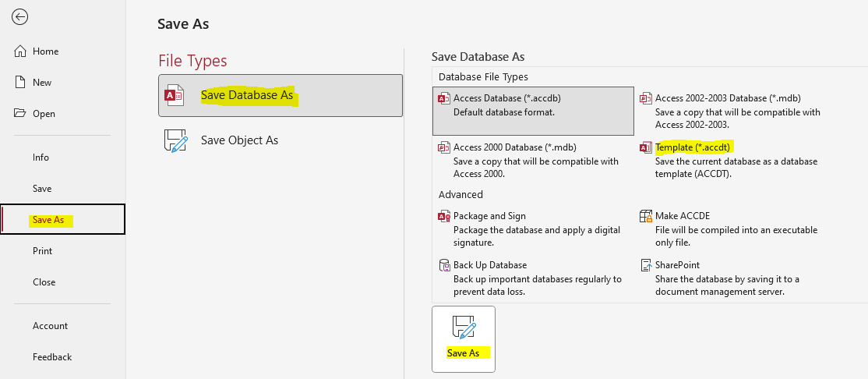The width and height of the screenshot is (868, 379).
Task: Click the disk icon in Save As button
Action: [x=464, y=328]
